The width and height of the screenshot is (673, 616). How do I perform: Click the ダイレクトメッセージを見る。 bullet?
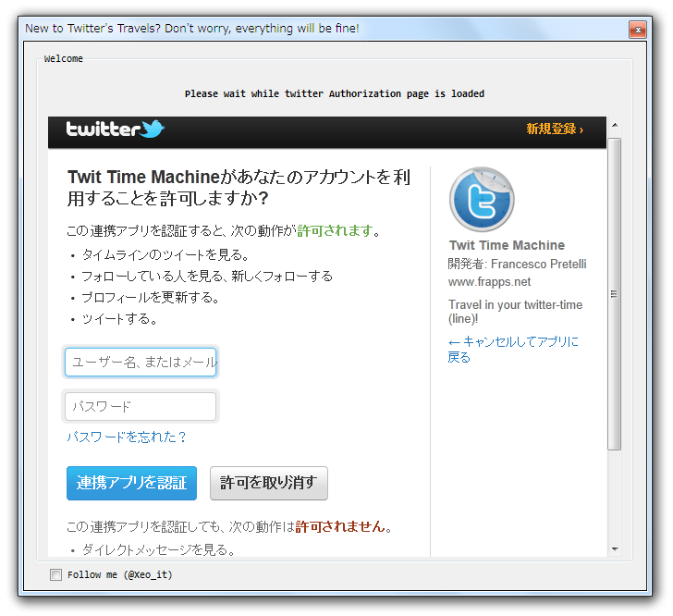click(158, 549)
